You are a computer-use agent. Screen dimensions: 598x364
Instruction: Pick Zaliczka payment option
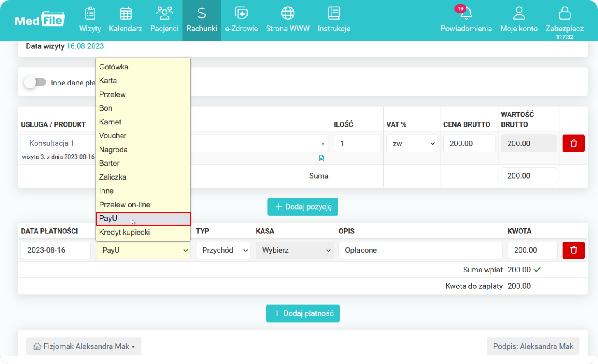coord(143,177)
